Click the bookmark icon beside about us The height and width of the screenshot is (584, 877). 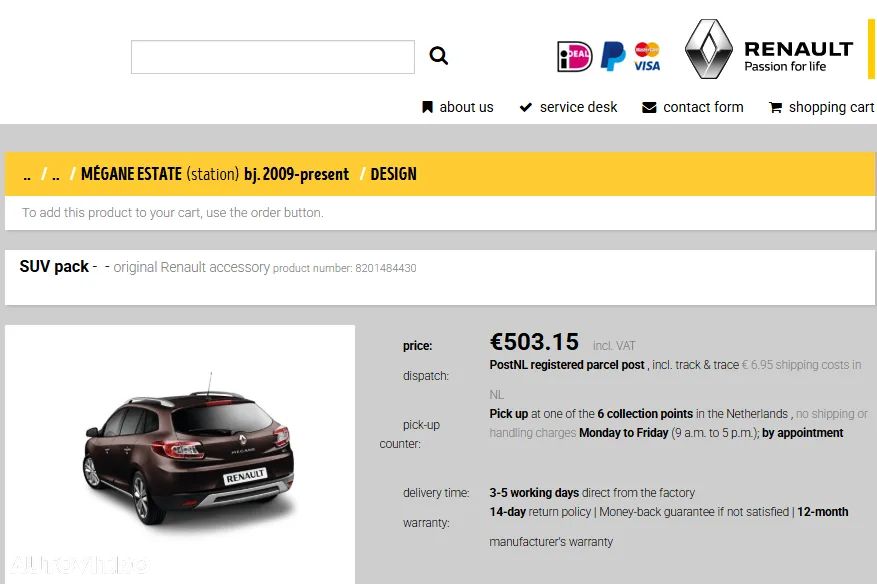(427, 107)
